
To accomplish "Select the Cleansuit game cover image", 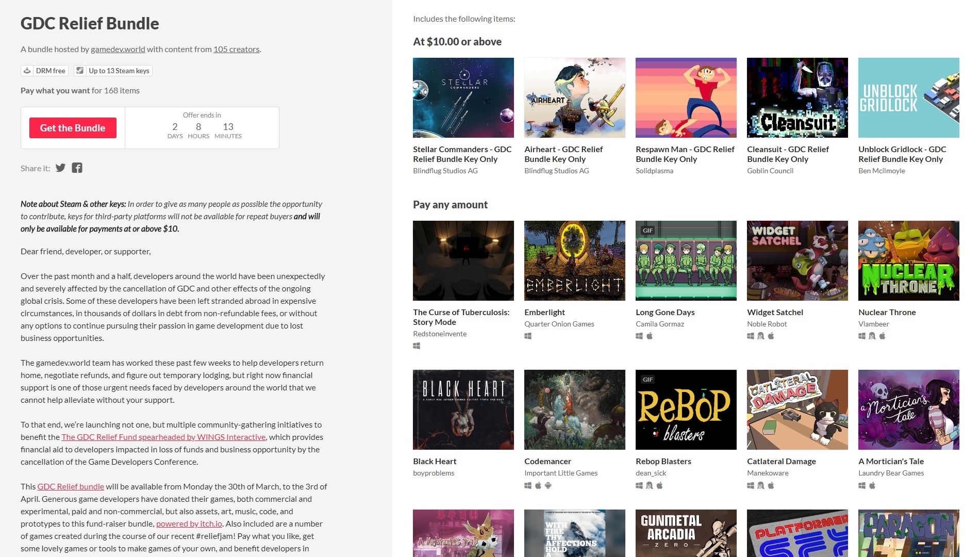I will coord(797,98).
